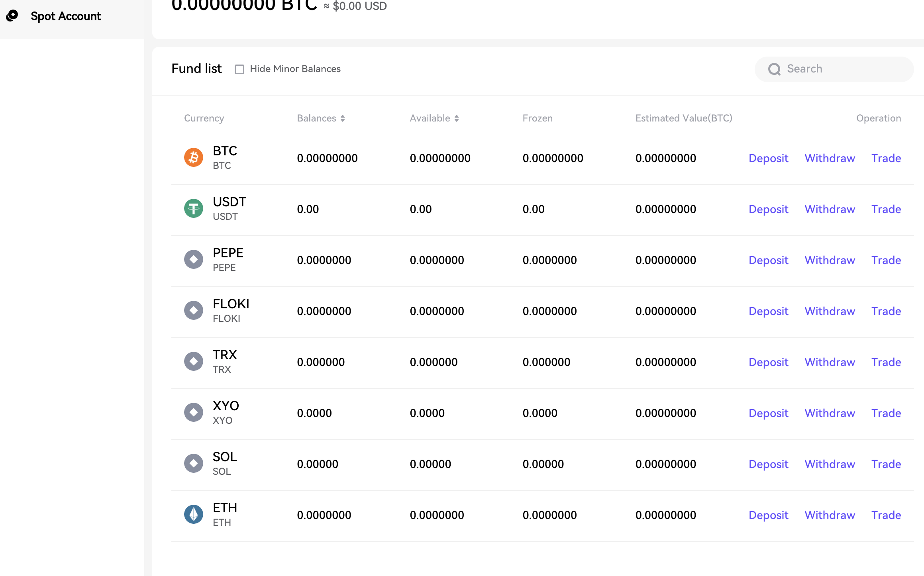Deposit XYO
Image resolution: width=924 pixels, height=576 pixels.
(x=768, y=413)
